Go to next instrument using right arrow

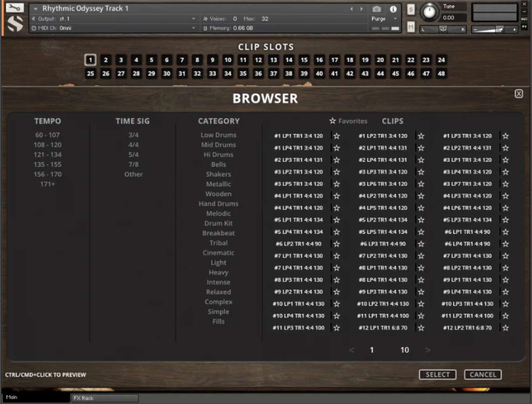pyautogui.click(x=361, y=9)
